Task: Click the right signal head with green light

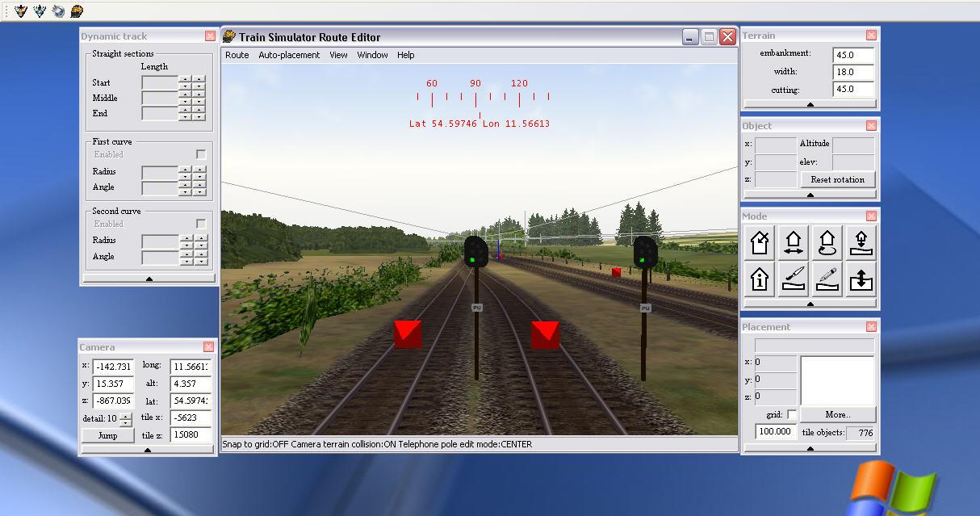Action: coord(645,251)
